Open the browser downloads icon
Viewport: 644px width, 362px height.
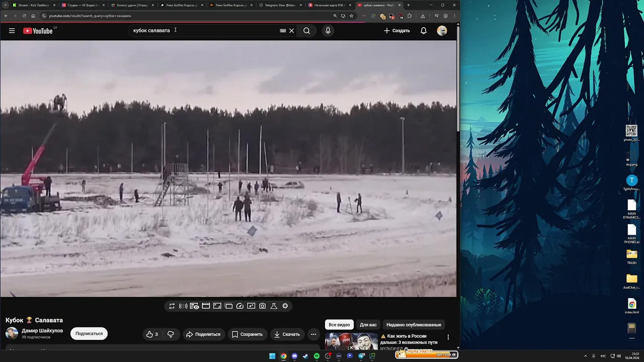click(423, 16)
